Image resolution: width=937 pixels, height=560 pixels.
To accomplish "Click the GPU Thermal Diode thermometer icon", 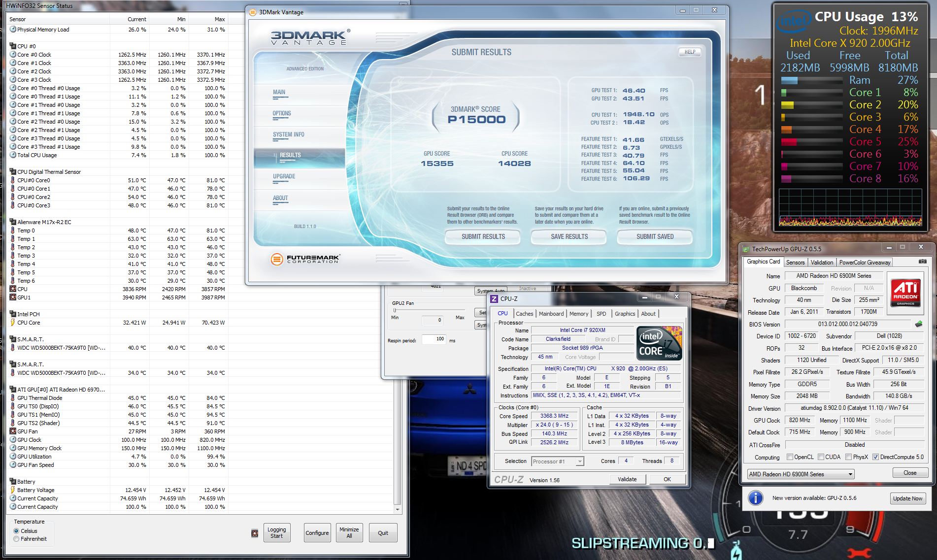I will [13, 398].
